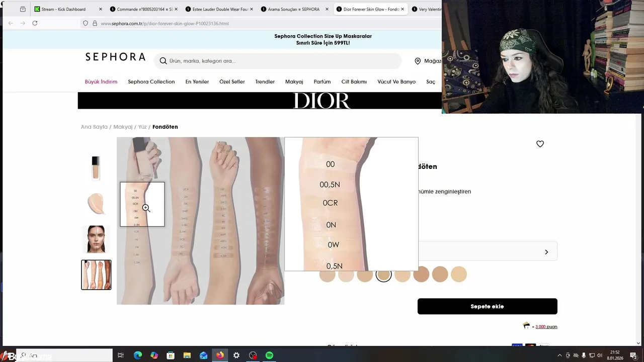
Task: Click the URL address bar
Action: [x=262, y=23]
